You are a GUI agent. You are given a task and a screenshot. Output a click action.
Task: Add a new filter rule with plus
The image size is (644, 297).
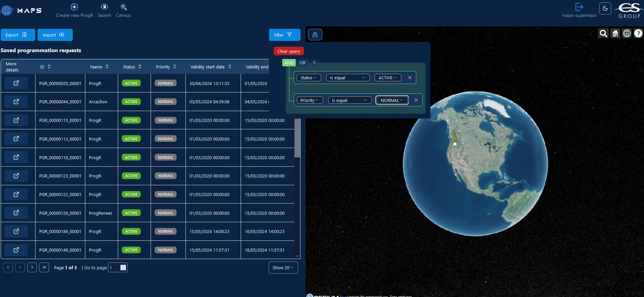(314, 63)
